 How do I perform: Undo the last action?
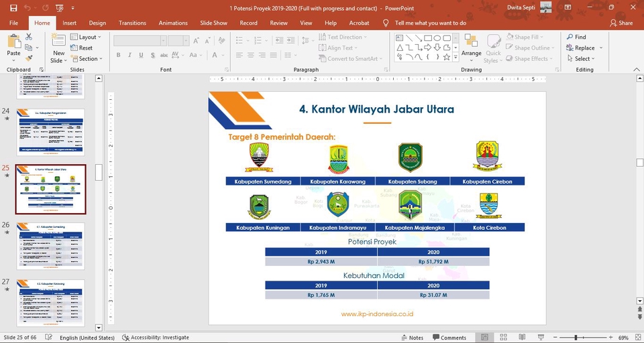click(x=27, y=8)
